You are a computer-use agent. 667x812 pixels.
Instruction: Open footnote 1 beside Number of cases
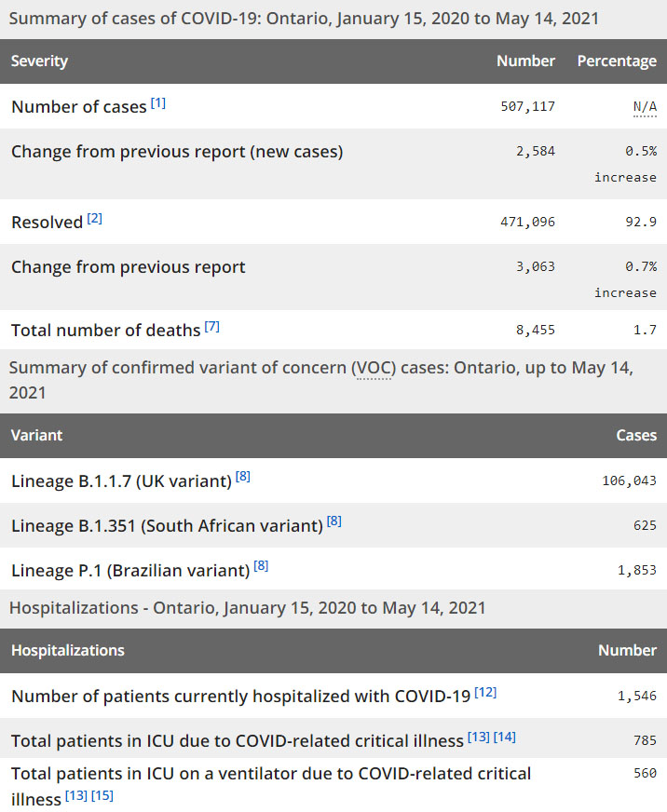[158, 102]
